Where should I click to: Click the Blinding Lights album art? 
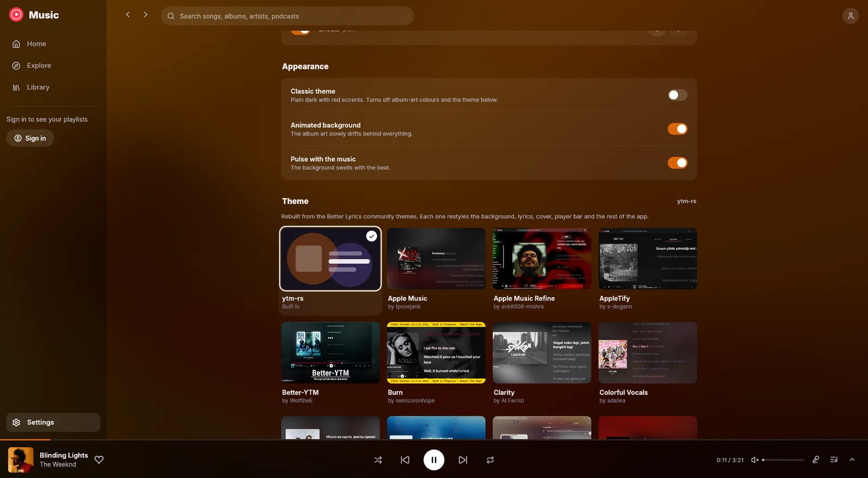point(21,460)
